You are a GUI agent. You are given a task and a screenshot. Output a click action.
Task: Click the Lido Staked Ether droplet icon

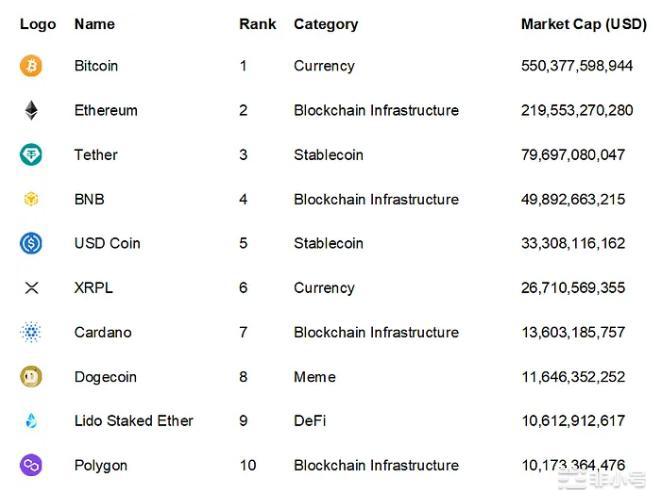coord(31,421)
